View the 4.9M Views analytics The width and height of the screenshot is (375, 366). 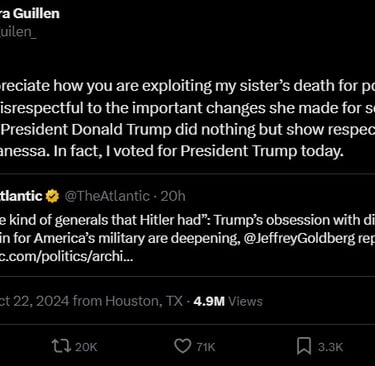[x=228, y=301]
